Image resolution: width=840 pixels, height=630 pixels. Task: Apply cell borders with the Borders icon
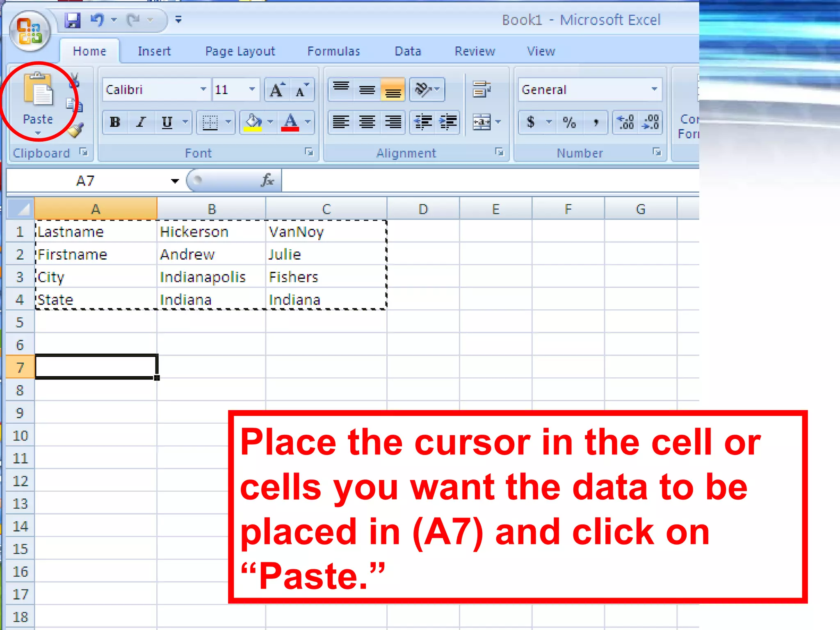210,122
